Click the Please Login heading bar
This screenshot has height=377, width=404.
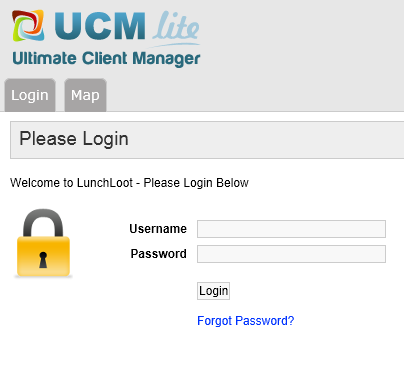click(207, 140)
